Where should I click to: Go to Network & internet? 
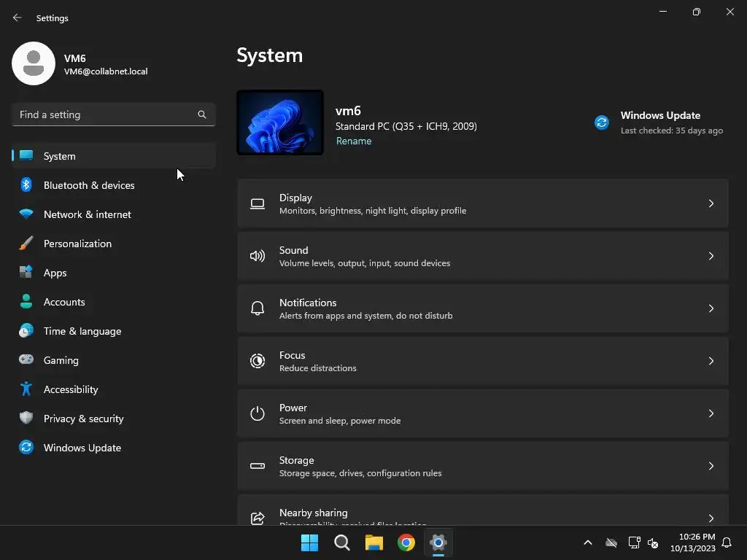pyautogui.click(x=88, y=214)
